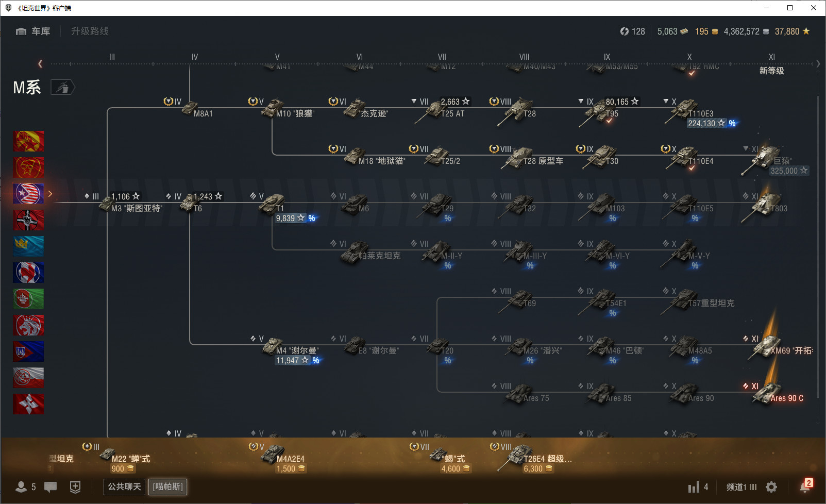
Task: Select the M26 "潘兴" tank node
Action: [527, 349]
